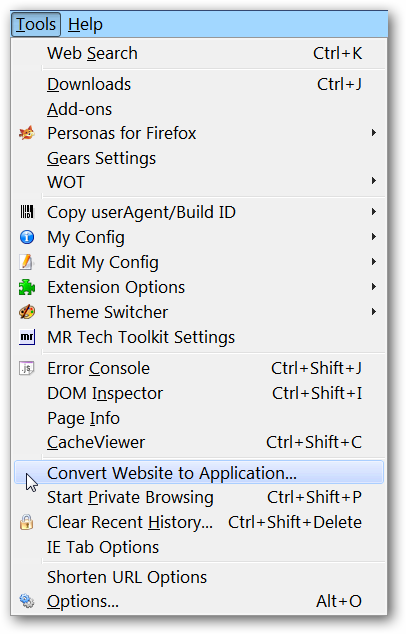Screen dimensions: 406x634
Task: Click the MR Tech Toolkit icon
Action: [27, 337]
